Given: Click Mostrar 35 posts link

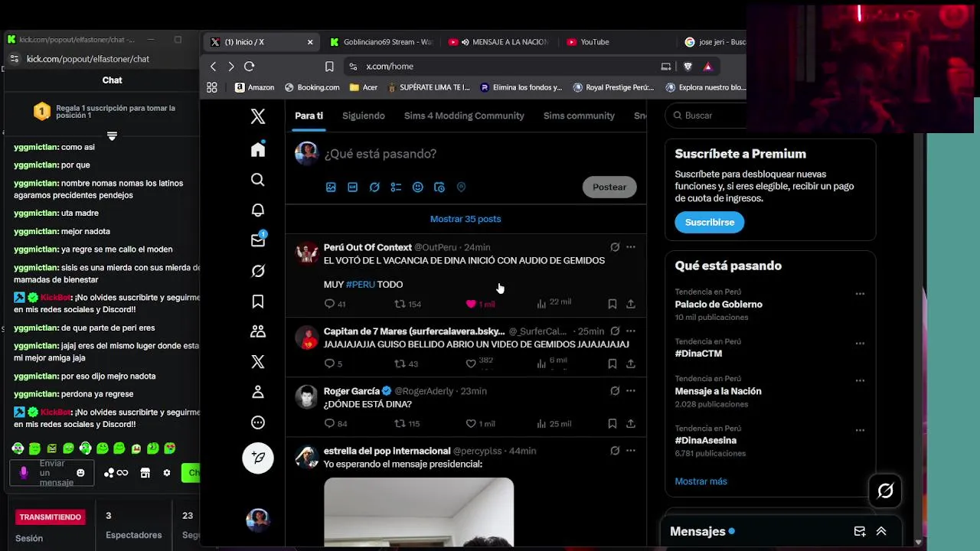Looking at the screenshot, I should point(465,219).
